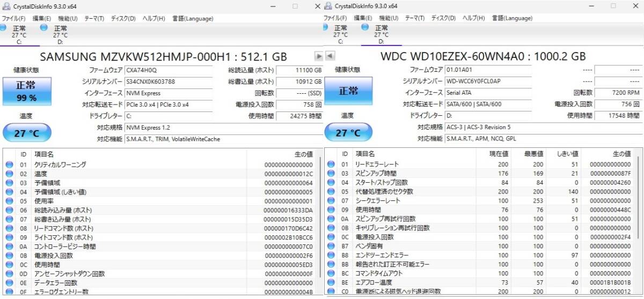The height and width of the screenshot is (299, 644).
Task: Open 言語(Language) menu in right window
Action: point(512,18)
